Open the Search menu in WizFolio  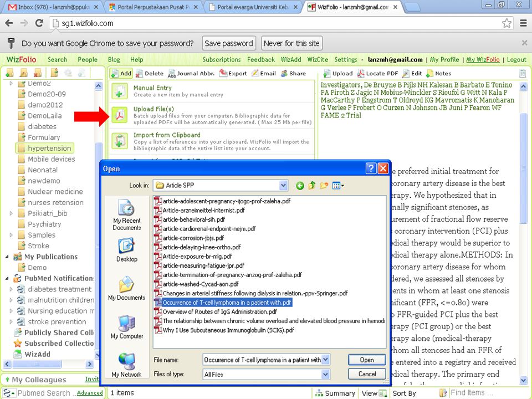57,59
